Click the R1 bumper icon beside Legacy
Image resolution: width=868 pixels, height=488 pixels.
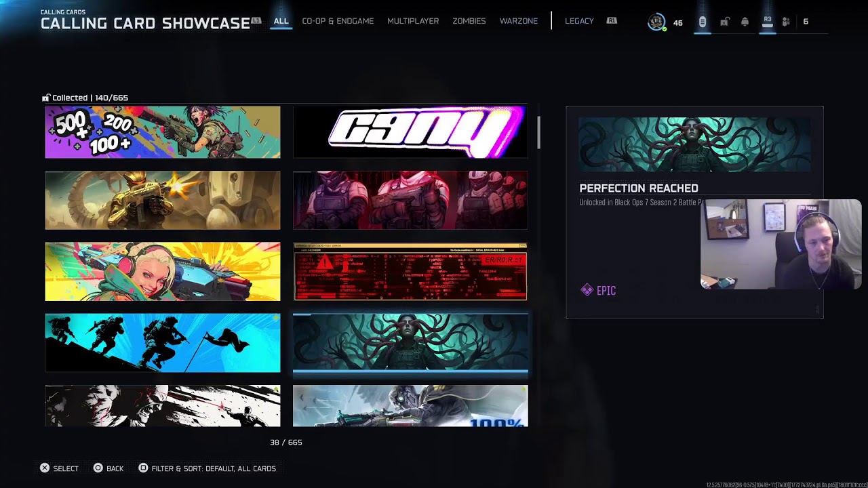click(x=612, y=21)
